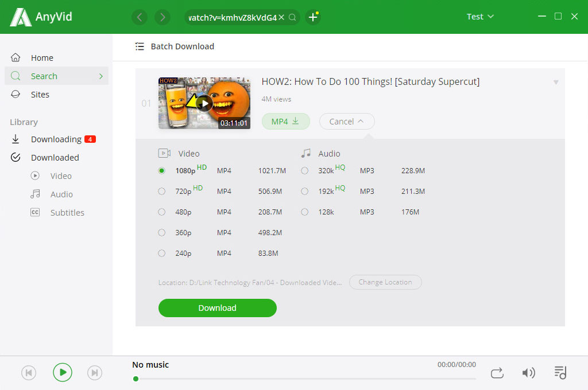The width and height of the screenshot is (588, 390).
Task: Toggle repeat mode icon
Action: (497, 373)
